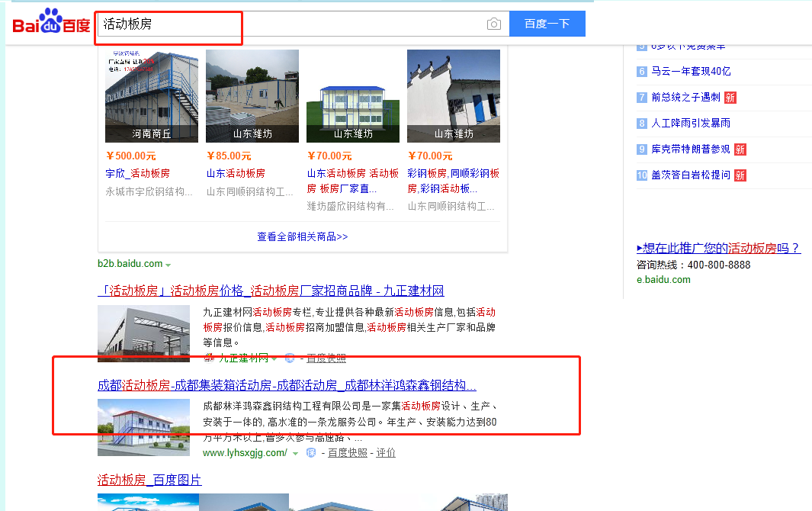Open 活动板房_百度图片 result title
The height and width of the screenshot is (511, 812).
click(149, 480)
